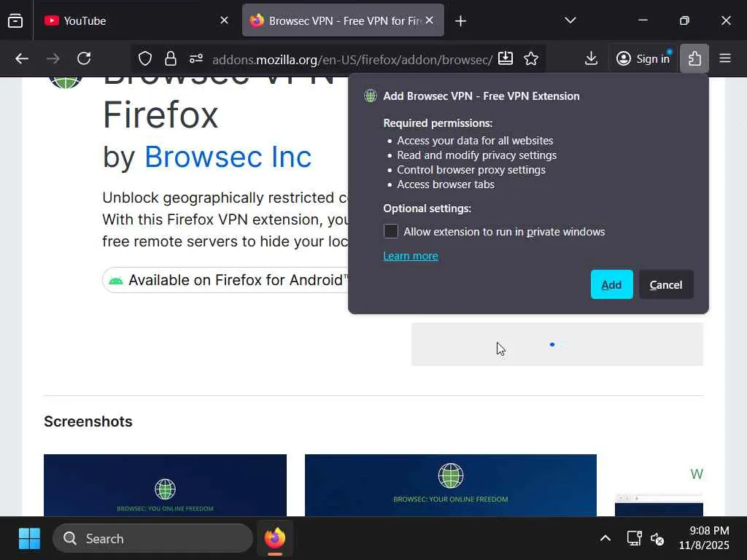Show hidden system tray icons
The image size is (747, 560).
tap(605, 539)
